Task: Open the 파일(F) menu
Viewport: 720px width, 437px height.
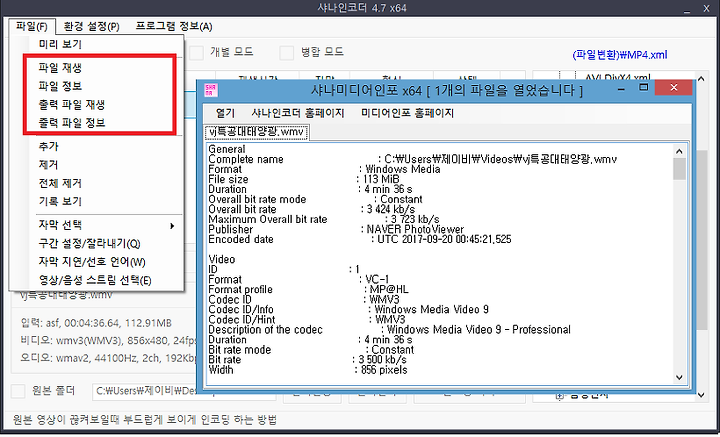Action: click(32, 27)
